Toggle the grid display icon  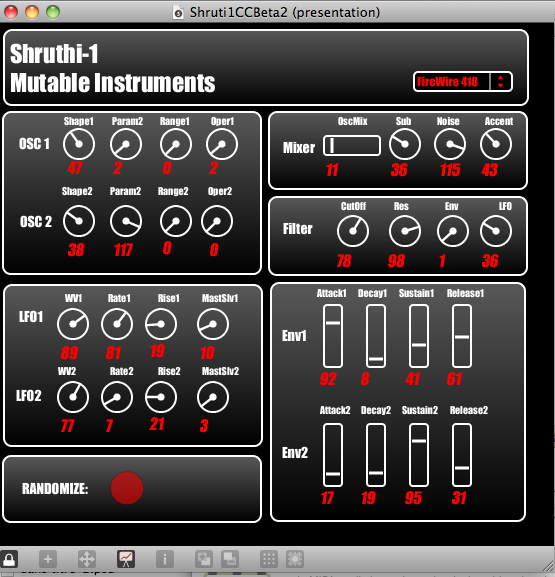[269, 559]
